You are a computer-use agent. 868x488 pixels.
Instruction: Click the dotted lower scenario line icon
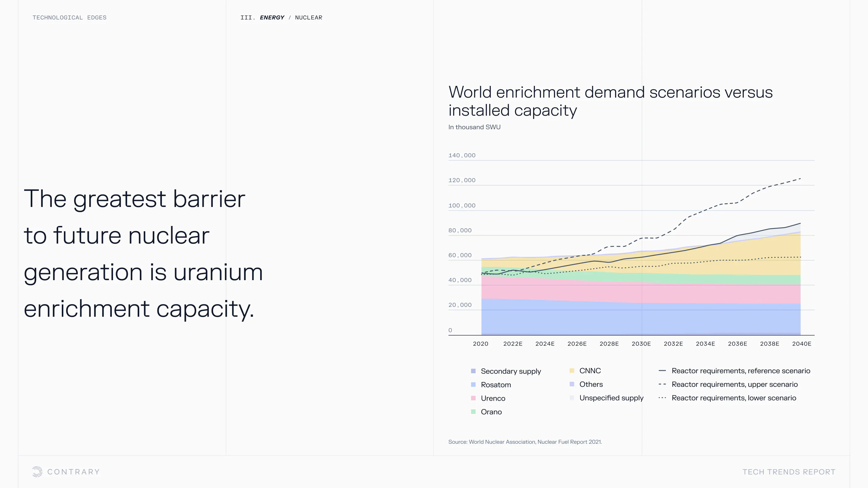tap(662, 398)
